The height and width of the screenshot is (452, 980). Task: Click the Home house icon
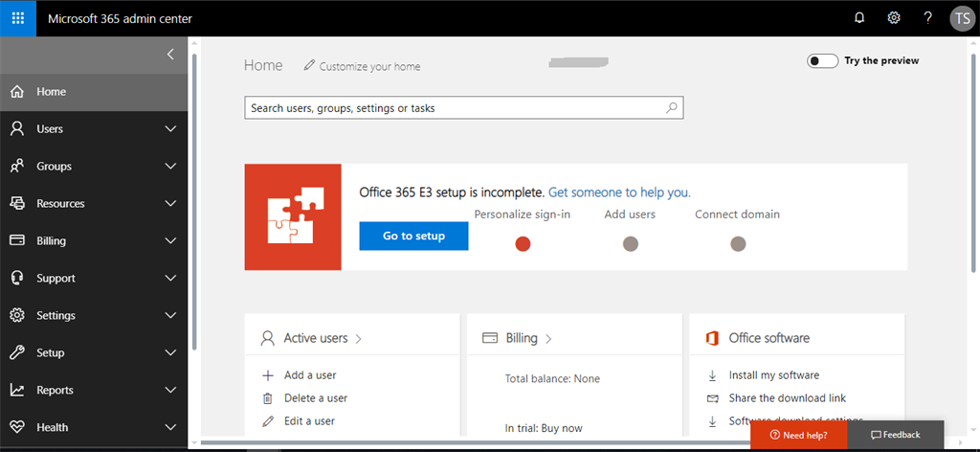tap(17, 92)
